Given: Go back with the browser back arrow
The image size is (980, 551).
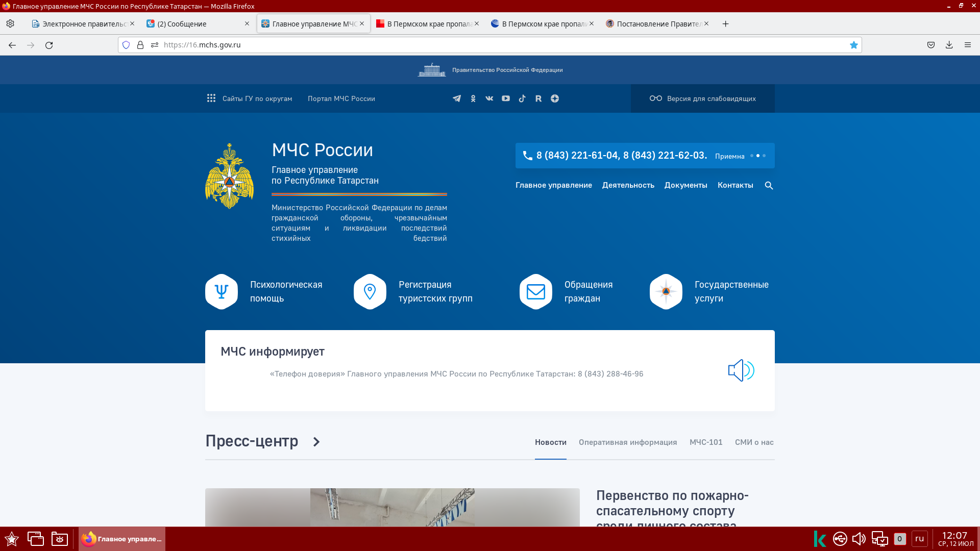Looking at the screenshot, I should click(12, 45).
